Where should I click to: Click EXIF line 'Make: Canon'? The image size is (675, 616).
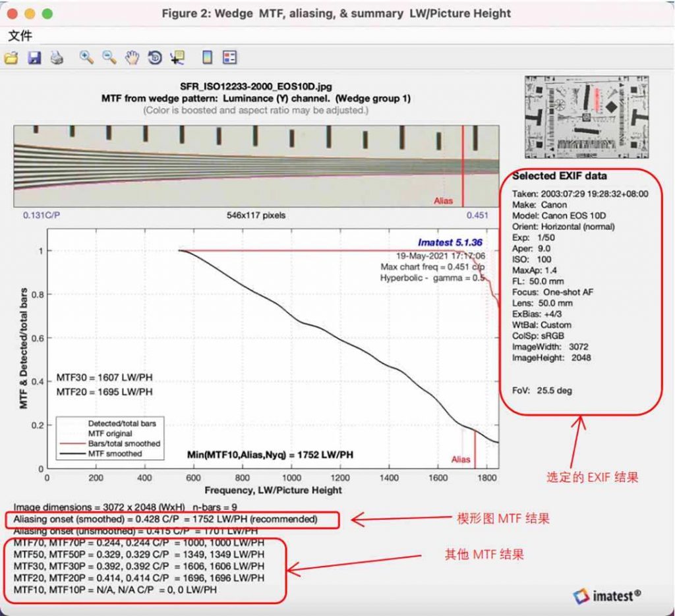point(539,205)
